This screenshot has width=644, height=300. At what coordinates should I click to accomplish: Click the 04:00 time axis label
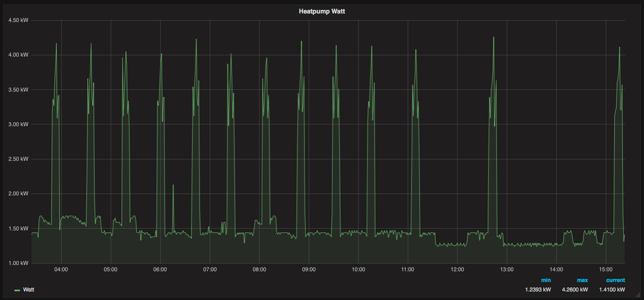click(x=61, y=270)
